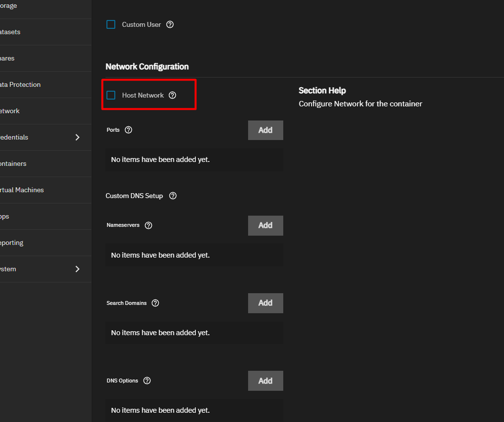The image size is (504, 422).
Task: Add a new Ports entry
Action: (265, 130)
